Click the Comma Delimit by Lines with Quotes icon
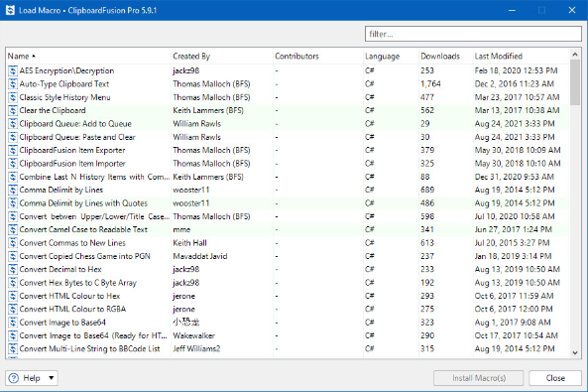Viewport: 588px width, 392px height. tap(13, 203)
